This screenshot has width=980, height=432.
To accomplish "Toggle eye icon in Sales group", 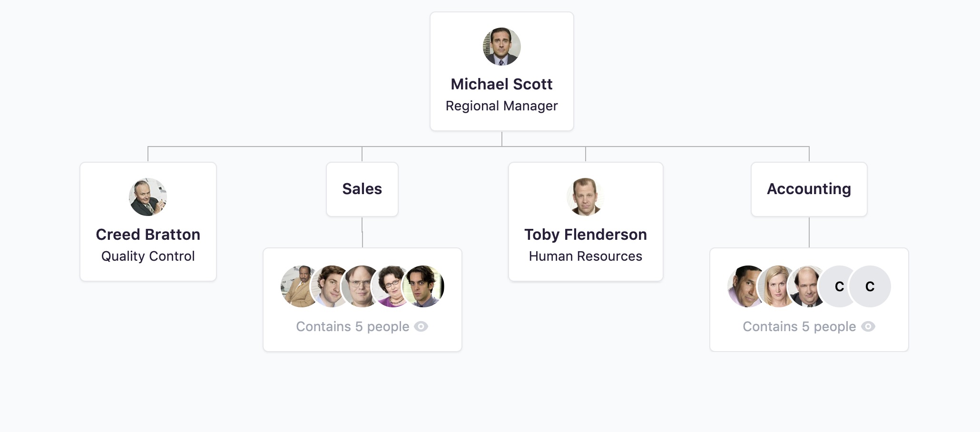I will (421, 326).
